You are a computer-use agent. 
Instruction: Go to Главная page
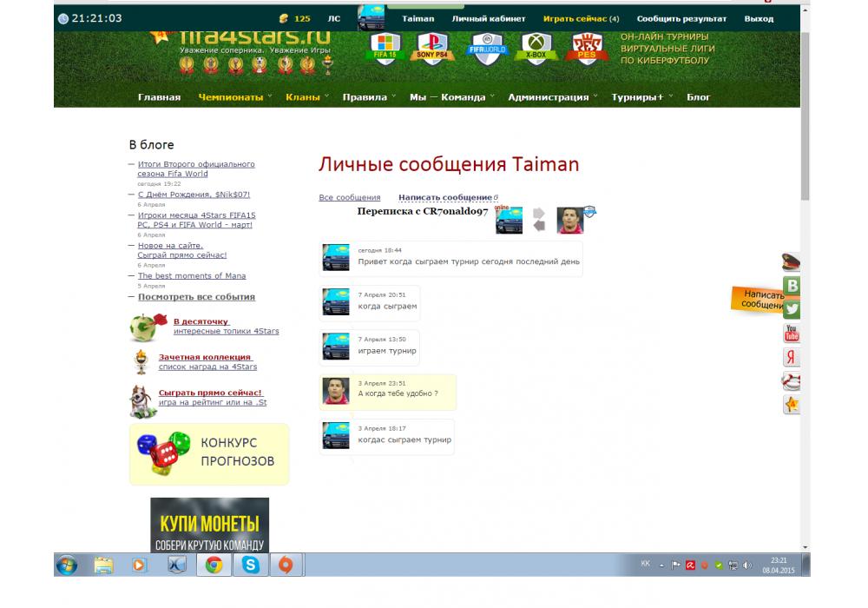point(160,97)
